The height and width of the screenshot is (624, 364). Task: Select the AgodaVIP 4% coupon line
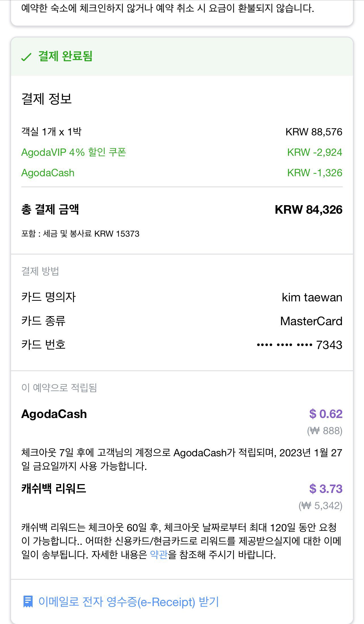point(74,152)
